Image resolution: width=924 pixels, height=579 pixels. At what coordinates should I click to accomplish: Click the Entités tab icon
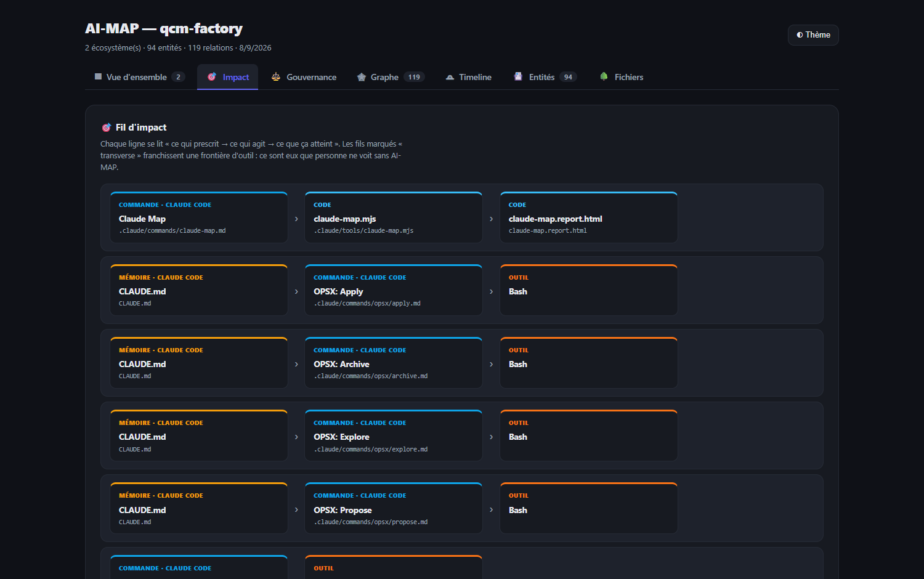click(x=518, y=76)
